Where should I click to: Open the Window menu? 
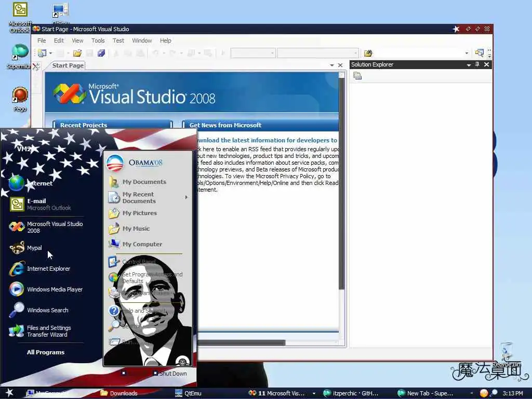(x=142, y=41)
